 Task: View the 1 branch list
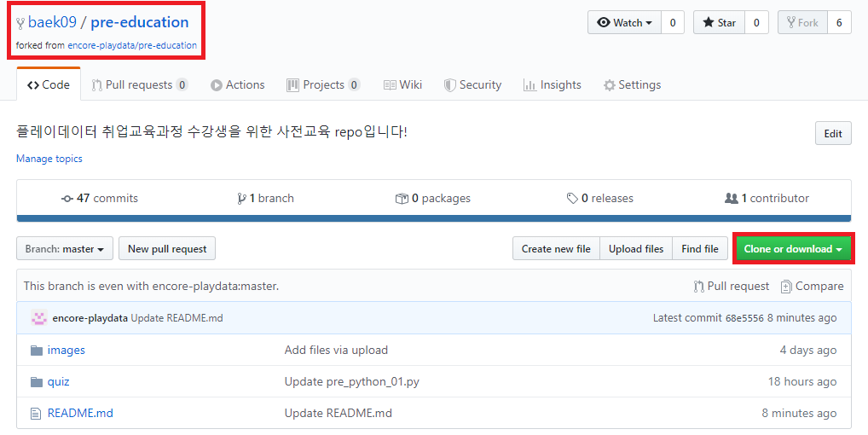266,198
